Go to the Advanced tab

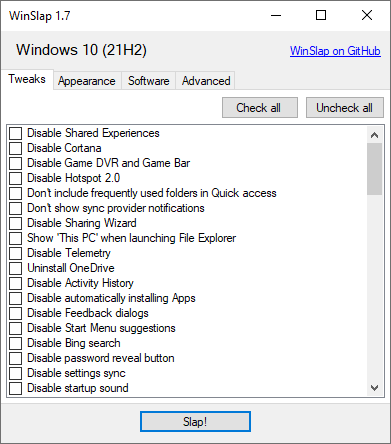pyautogui.click(x=206, y=81)
